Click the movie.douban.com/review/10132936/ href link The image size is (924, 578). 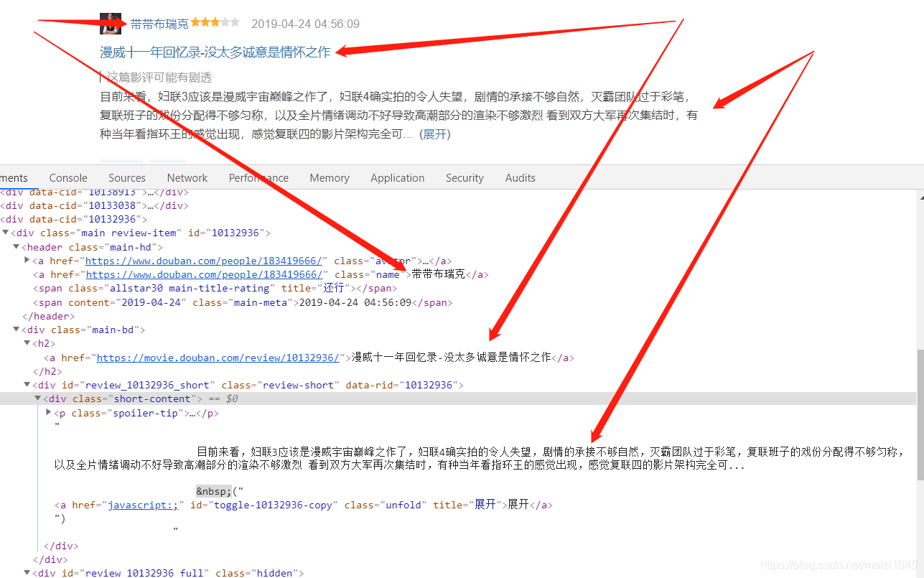tap(218, 358)
